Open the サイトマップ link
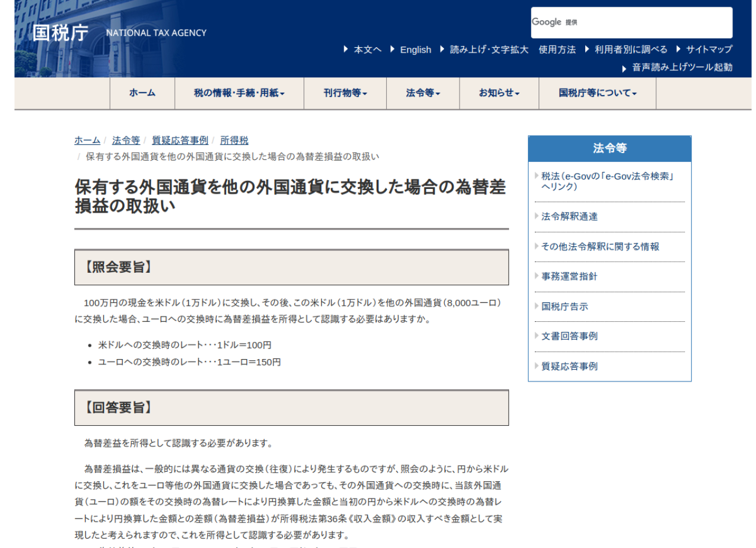 tap(709, 50)
